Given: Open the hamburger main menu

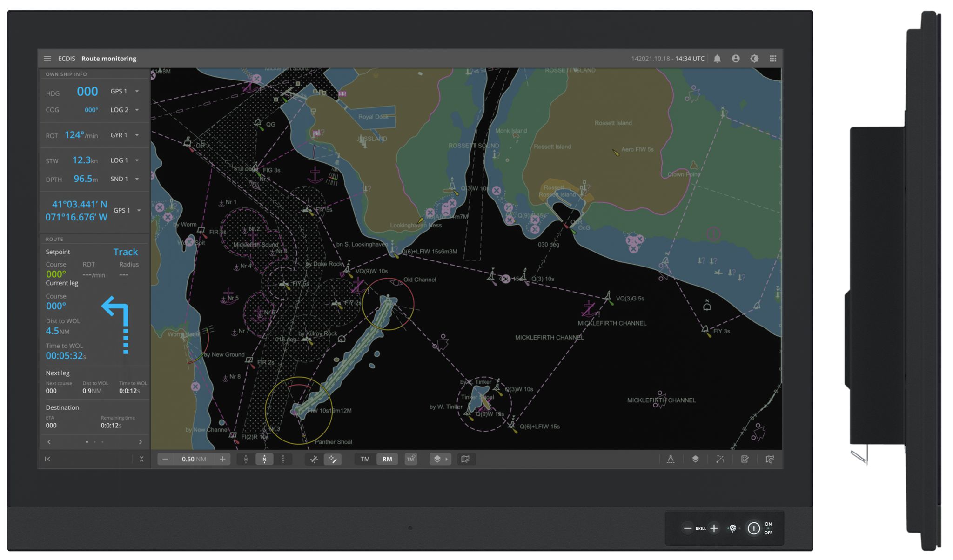Looking at the screenshot, I should click(x=47, y=59).
